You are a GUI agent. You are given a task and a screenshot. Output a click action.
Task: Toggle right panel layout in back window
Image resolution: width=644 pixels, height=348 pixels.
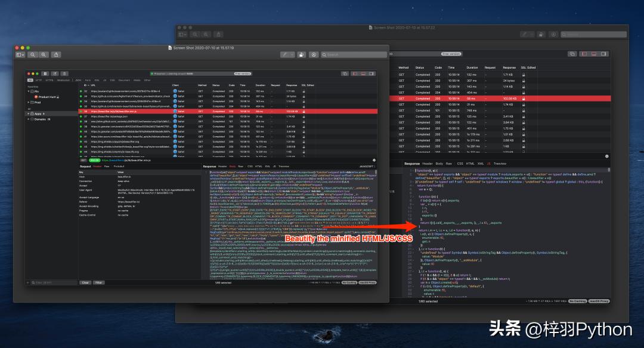[603, 54]
